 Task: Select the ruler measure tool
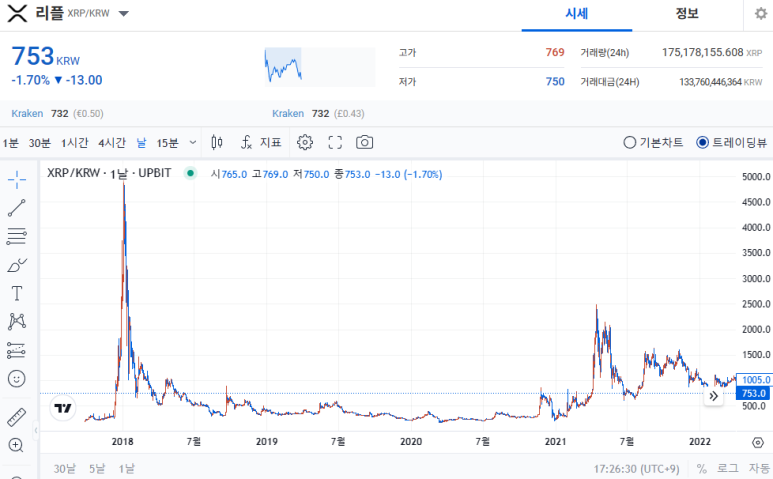pos(17,417)
